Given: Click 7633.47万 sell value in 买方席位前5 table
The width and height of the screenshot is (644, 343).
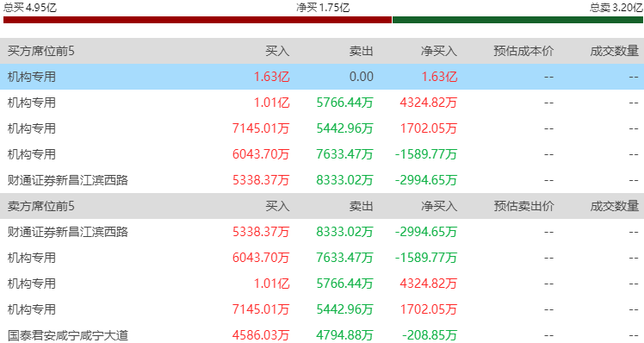Looking at the screenshot, I should click(344, 154).
